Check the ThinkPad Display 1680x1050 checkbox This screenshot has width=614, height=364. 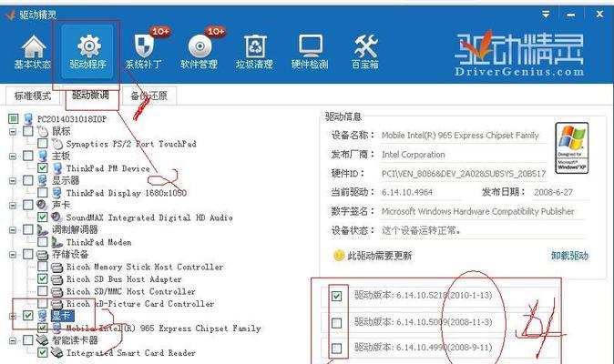click(43, 193)
